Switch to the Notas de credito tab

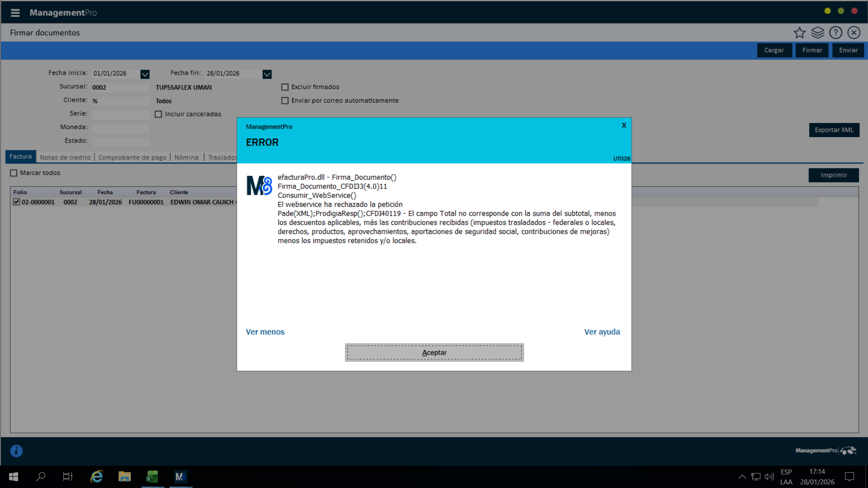[x=65, y=157]
